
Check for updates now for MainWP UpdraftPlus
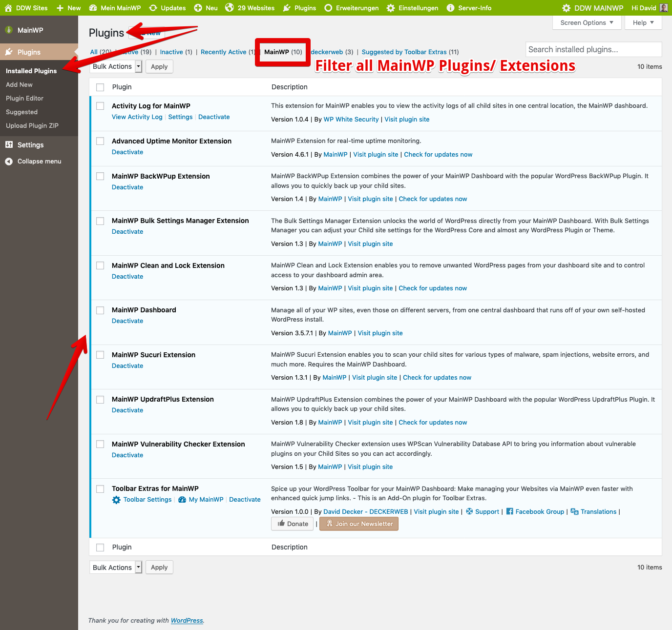(433, 422)
